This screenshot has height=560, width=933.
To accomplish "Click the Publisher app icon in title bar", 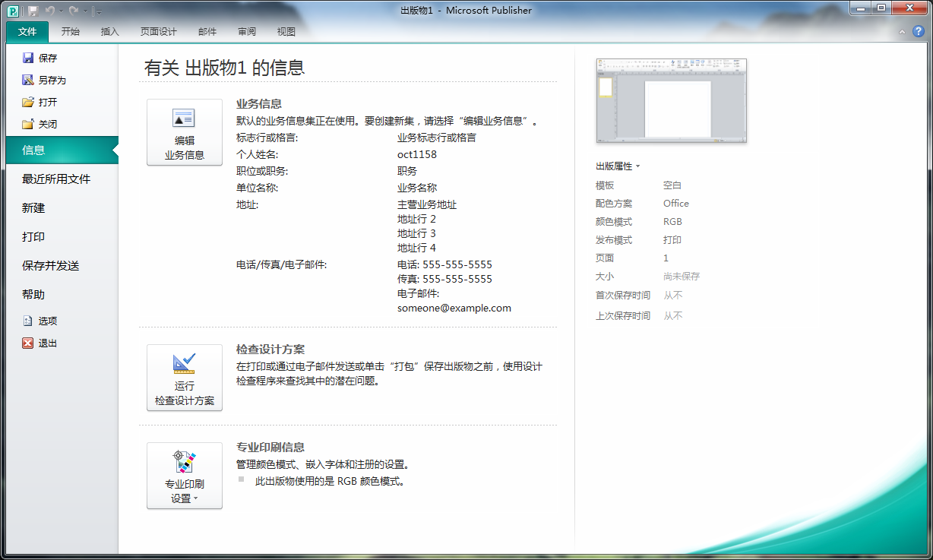I will click(13, 11).
